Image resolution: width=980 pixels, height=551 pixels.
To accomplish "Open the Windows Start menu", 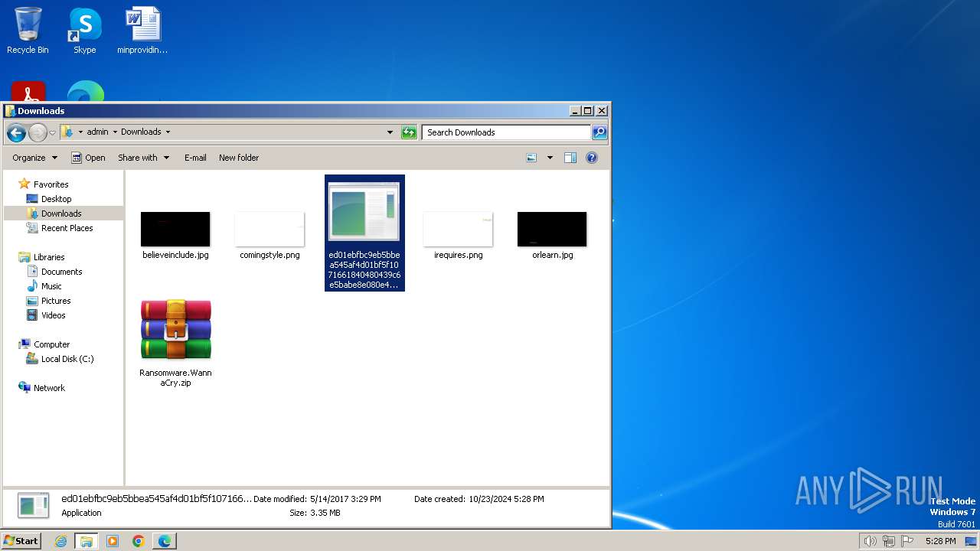I will pos(21,541).
